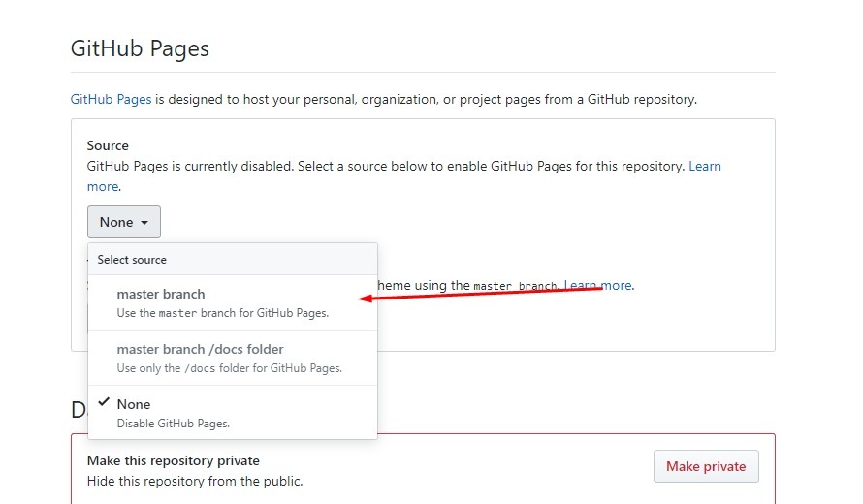Click the checkmark icon beside None
Image resolution: width=863 pixels, height=504 pixels.
coord(104,402)
